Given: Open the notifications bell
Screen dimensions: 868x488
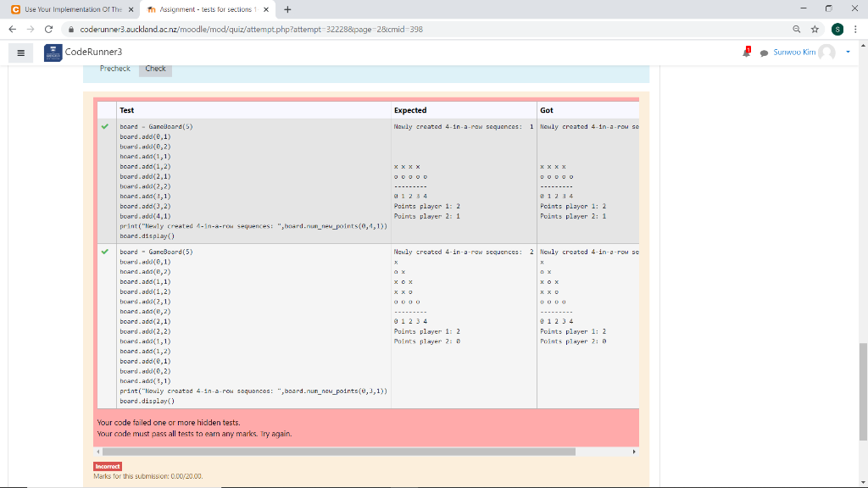Looking at the screenshot, I should [746, 53].
